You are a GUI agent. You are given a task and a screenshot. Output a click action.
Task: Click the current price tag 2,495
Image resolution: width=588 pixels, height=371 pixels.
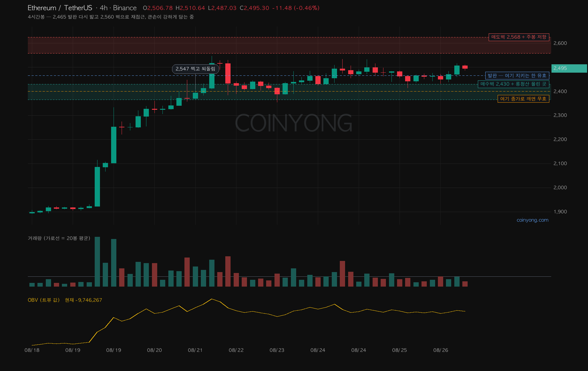click(x=569, y=68)
